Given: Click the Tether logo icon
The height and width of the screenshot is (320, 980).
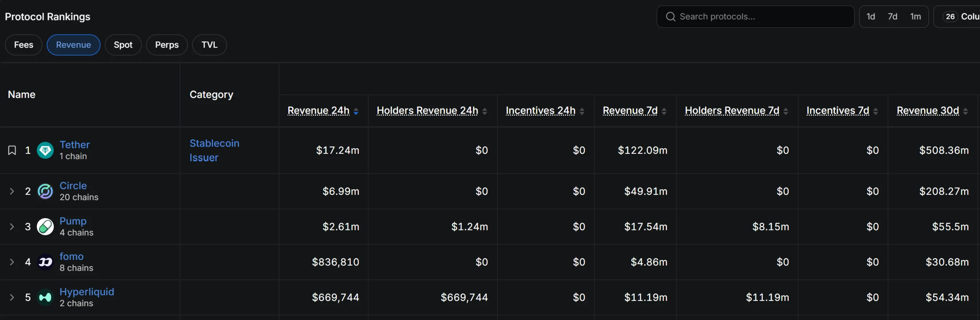Looking at the screenshot, I should coord(45,150).
